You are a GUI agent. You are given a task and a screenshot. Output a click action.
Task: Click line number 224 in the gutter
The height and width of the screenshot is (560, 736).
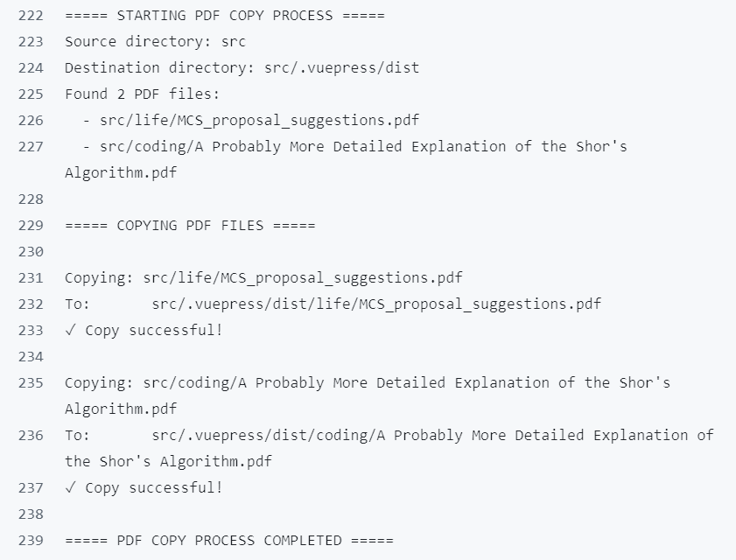click(x=31, y=68)
